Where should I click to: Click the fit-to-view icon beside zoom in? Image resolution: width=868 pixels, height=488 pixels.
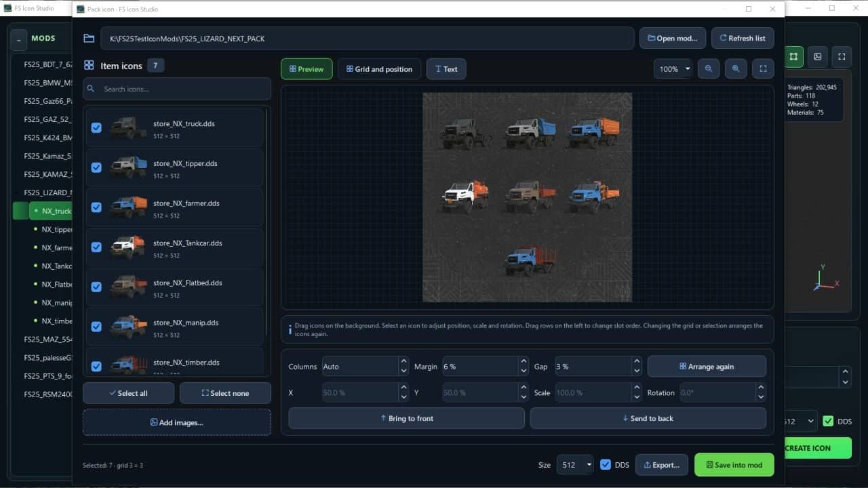click(x=763, y=68)
